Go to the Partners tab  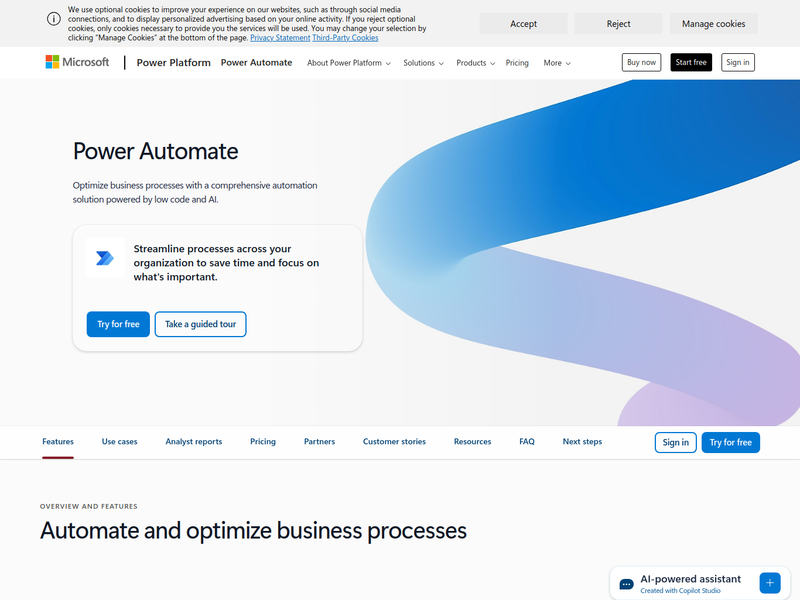319,442
